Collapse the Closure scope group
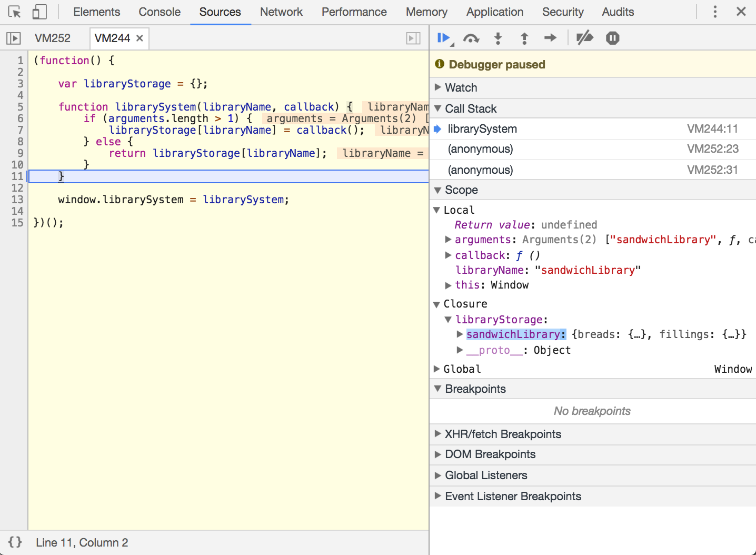The width and height of the screenshot is (756, 555). coord(436,304)
